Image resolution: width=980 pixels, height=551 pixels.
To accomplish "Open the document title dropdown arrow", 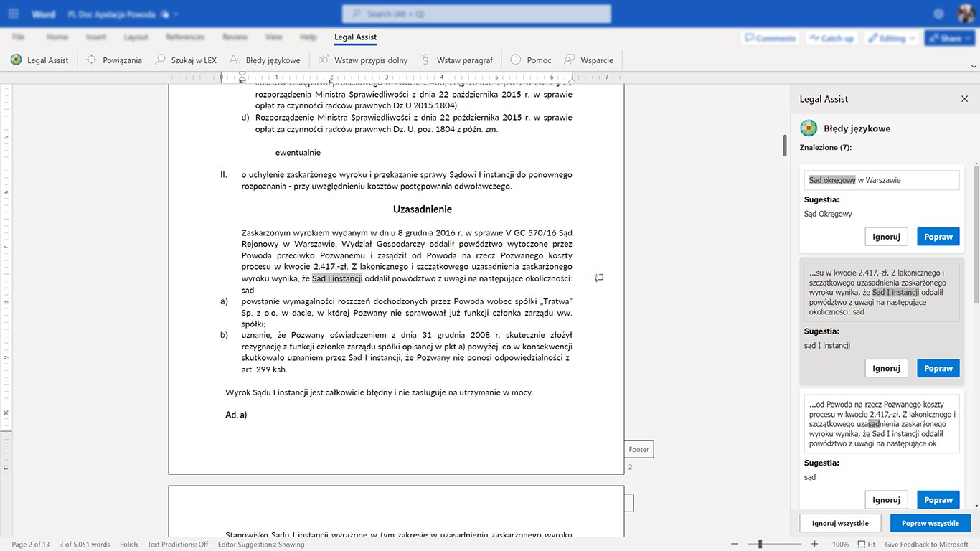I will pos(176,14).
